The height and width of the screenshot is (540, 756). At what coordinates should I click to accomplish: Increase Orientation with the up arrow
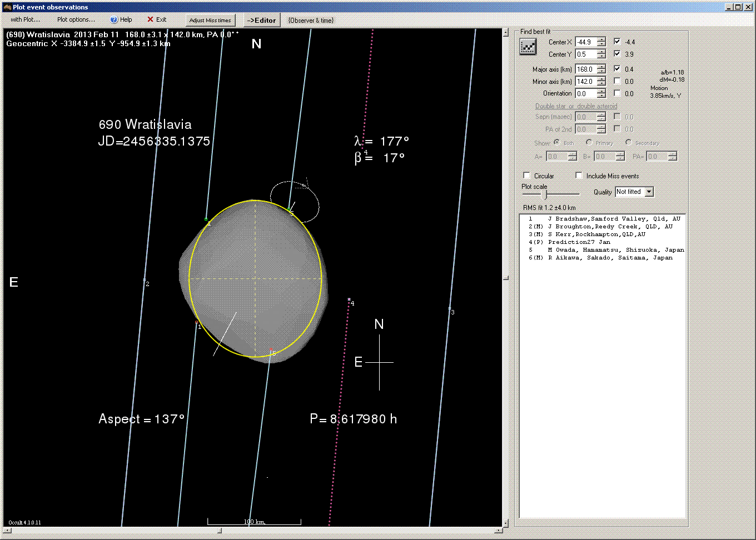[x=601, y=91]
